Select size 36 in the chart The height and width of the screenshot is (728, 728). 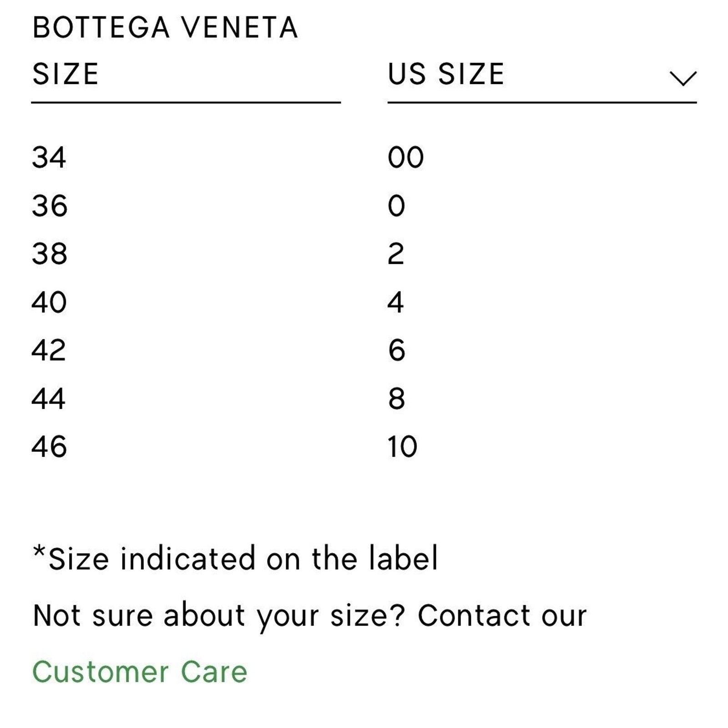(x=50, y=206)
